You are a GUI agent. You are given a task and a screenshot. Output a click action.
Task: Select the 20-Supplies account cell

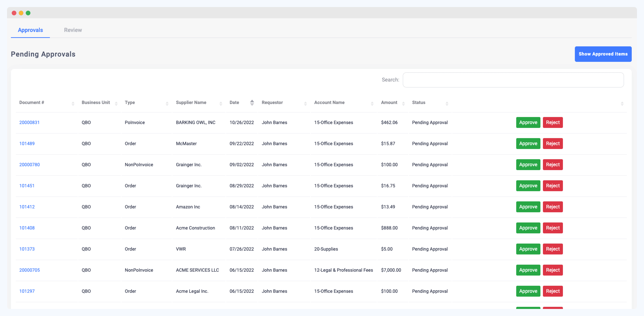coord(326,249)
